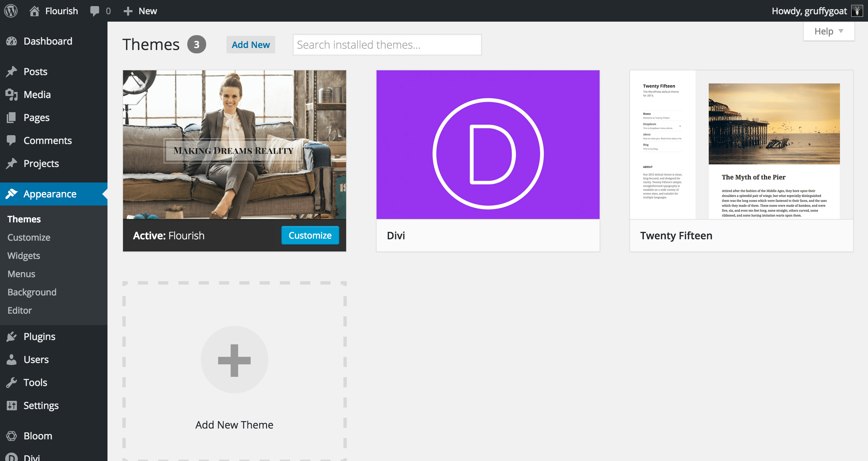
Task: Select the purple Divi theme thumbnail
Action: click(488, 145)
